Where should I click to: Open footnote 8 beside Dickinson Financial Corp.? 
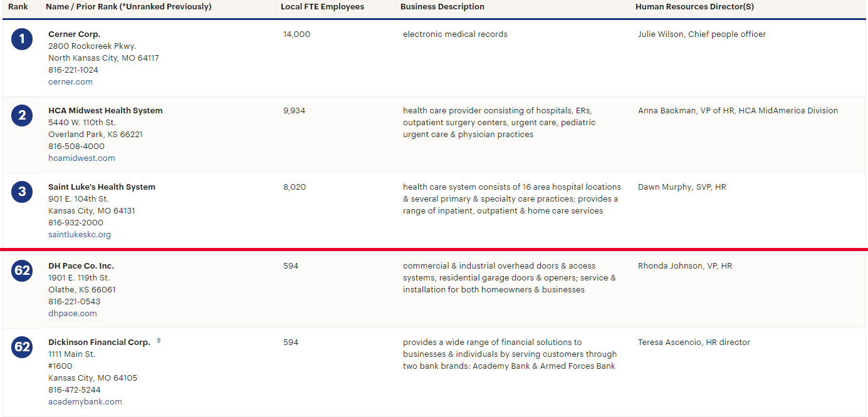click(x=159, y=340)
